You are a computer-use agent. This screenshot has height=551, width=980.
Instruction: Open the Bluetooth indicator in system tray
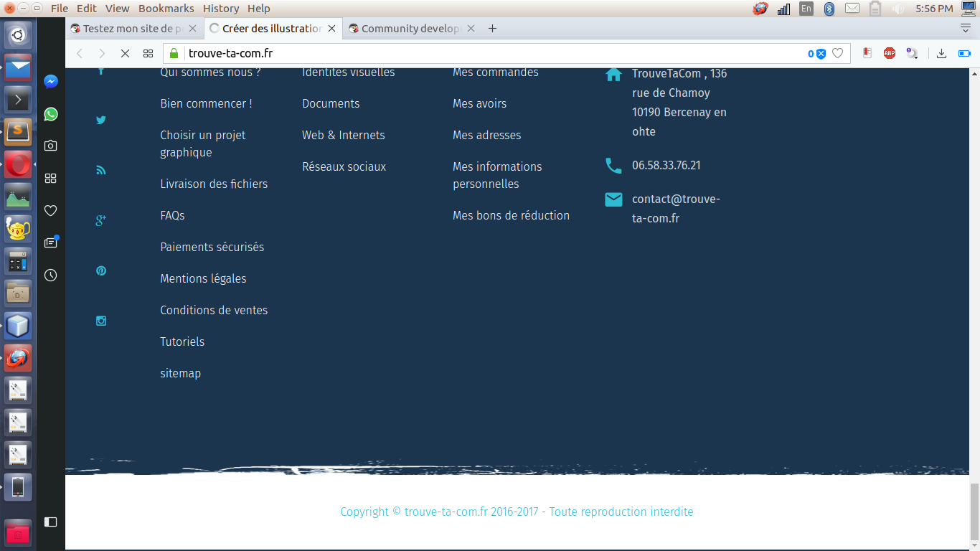(x=829, y=9)
